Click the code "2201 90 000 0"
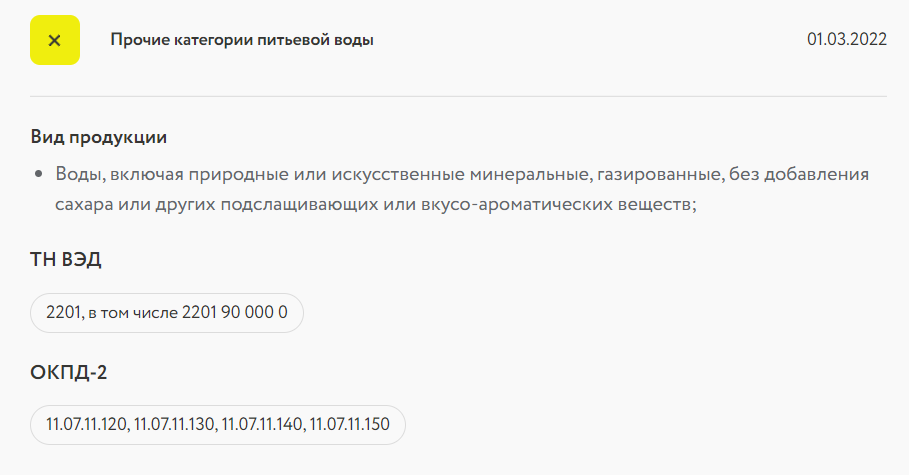 pyautogui.click(x=235, y=313)
